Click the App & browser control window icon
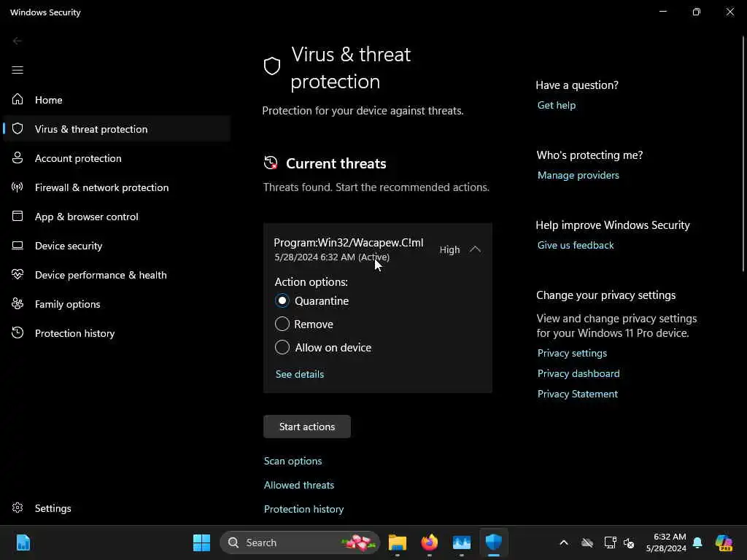 pos(18,216)
